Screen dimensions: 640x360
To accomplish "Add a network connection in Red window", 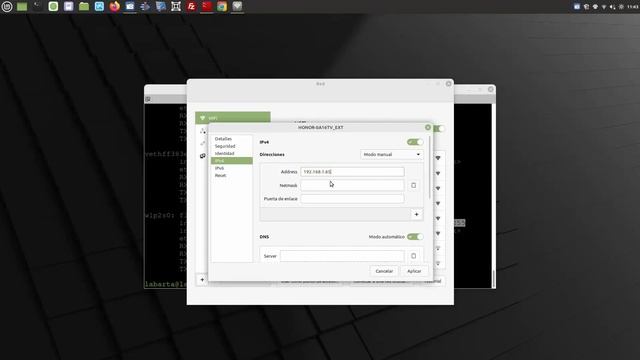I will (x=202, y=280).
